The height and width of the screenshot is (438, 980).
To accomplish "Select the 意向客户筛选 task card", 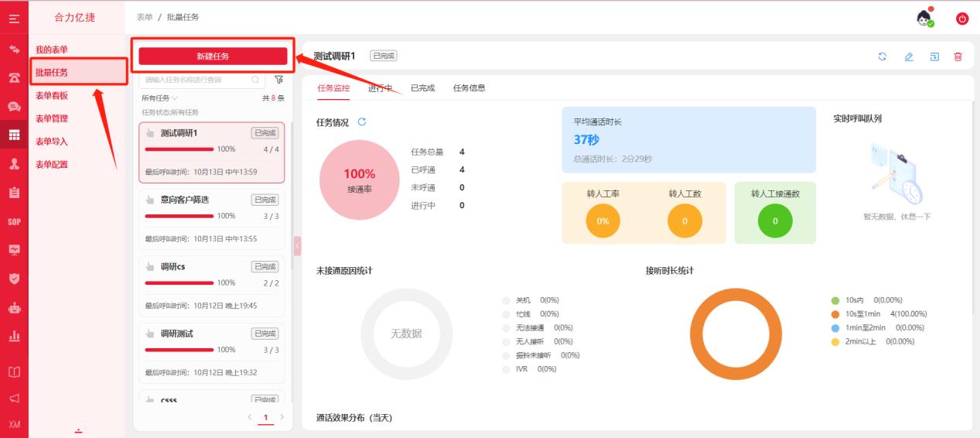I will pos(211,220).
